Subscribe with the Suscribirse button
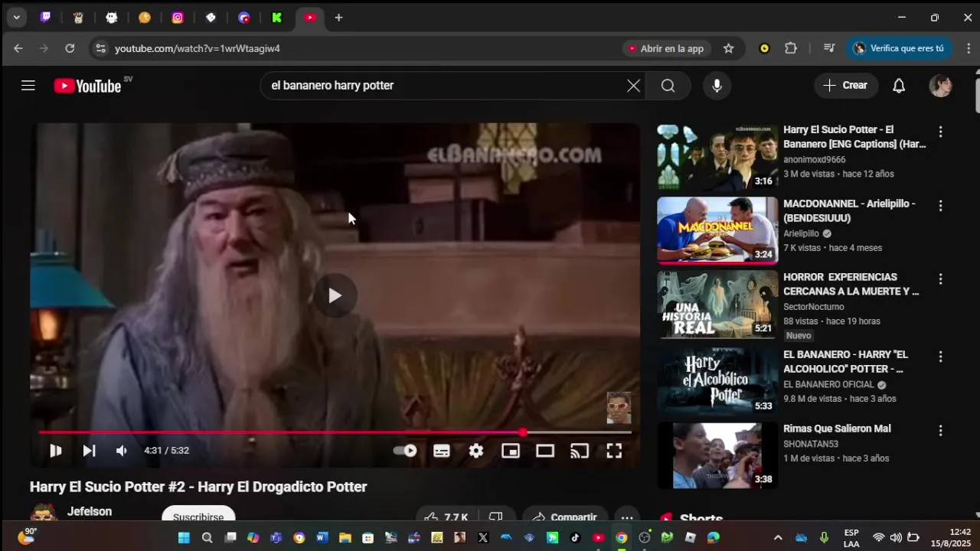The width and height of the screenshot is (980, 551). [198, 517]
